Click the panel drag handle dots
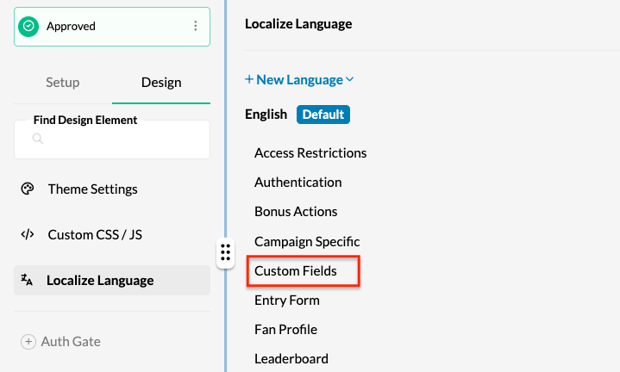 [x=225, y=252]
